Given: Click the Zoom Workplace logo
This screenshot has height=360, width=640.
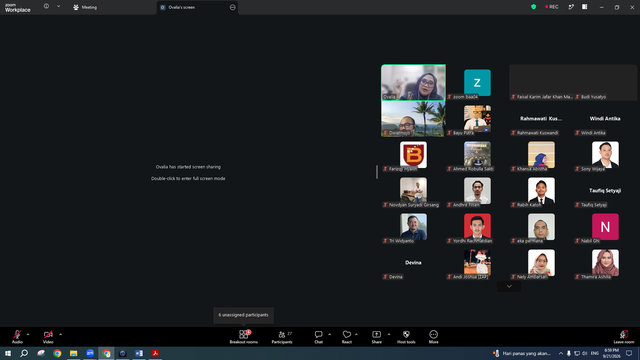Looking at the screenshot, I should click(x=17, y=7).
